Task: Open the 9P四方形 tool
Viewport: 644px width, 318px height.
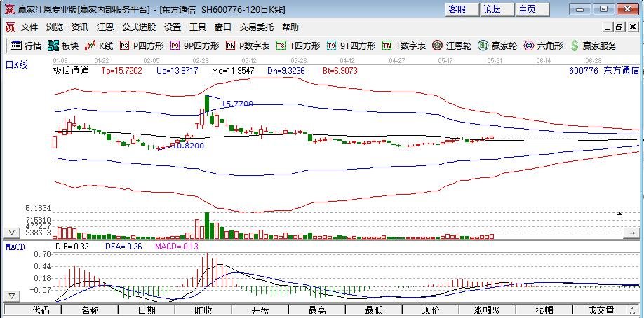Action: pyautogui.click(x=195, y=46)
